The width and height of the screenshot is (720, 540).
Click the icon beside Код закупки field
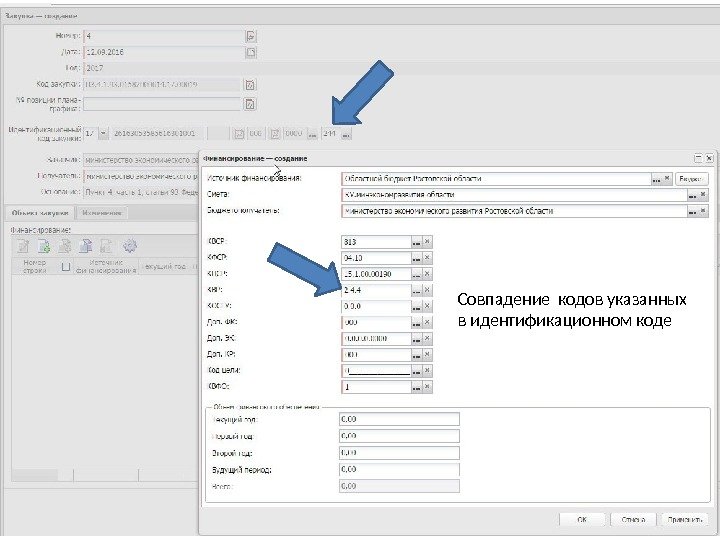coord(250,84)
